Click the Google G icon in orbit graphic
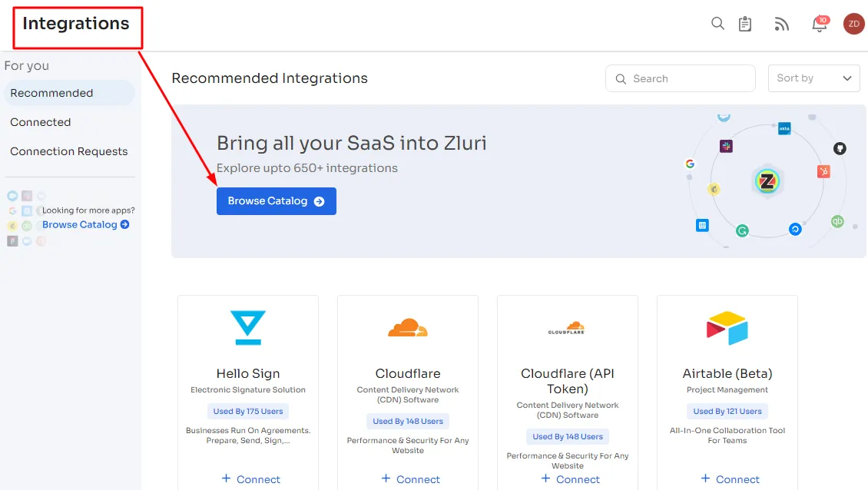This screenshot has height=490, width=868. tap(690, 164)
